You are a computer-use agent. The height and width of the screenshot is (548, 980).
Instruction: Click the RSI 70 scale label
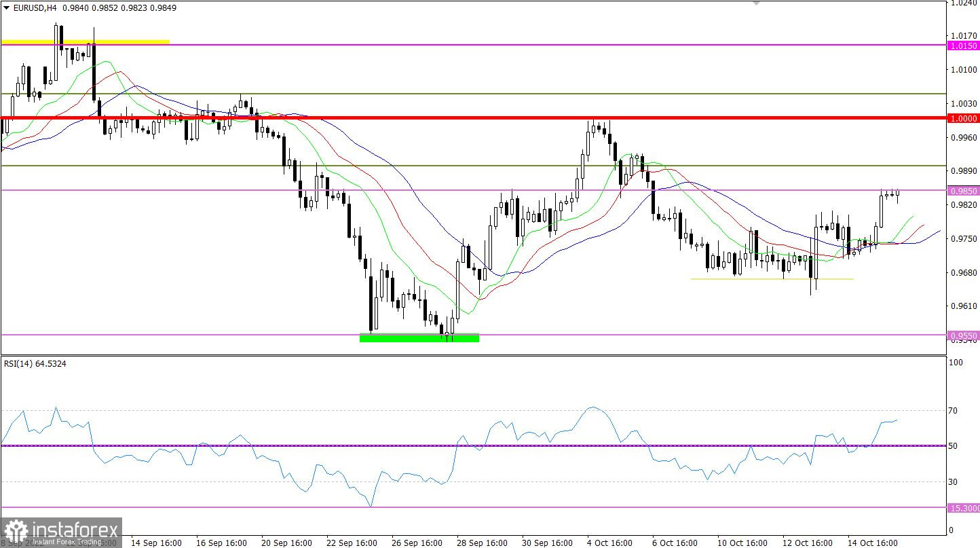pos(954,410)
